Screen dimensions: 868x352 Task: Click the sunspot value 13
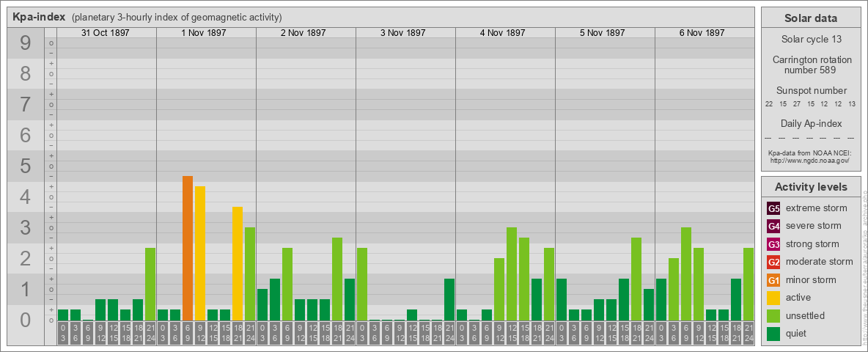click(x=853, y=104)
